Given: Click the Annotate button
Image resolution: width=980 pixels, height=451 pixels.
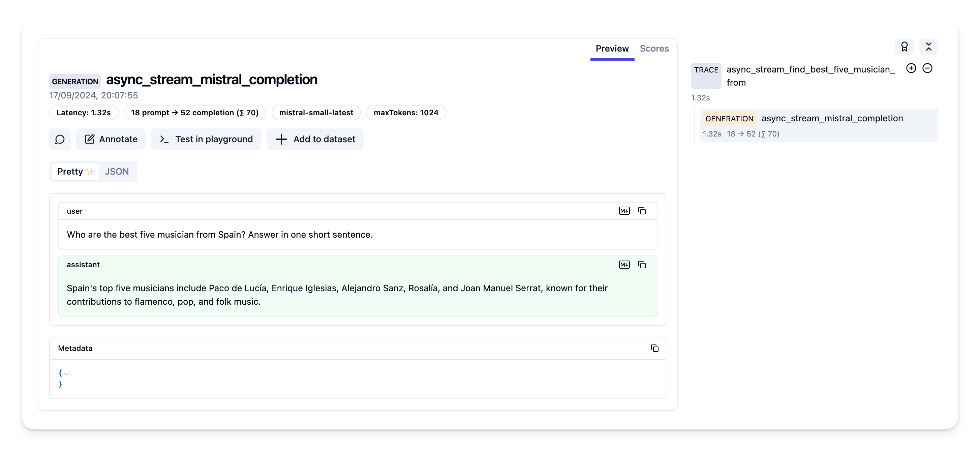Looking at the screenshot, I should pyautogui.click(x=111, y=139).
